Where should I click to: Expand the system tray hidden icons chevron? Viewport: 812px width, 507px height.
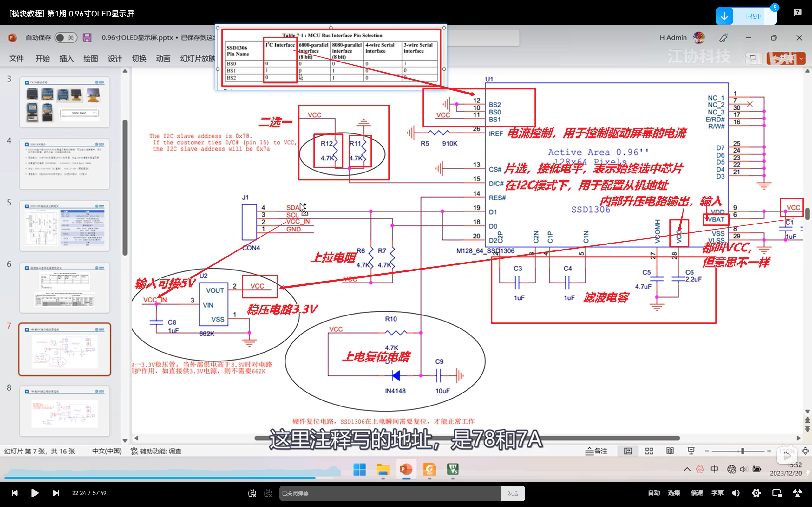pyautogui.click(x=687, y=469)
